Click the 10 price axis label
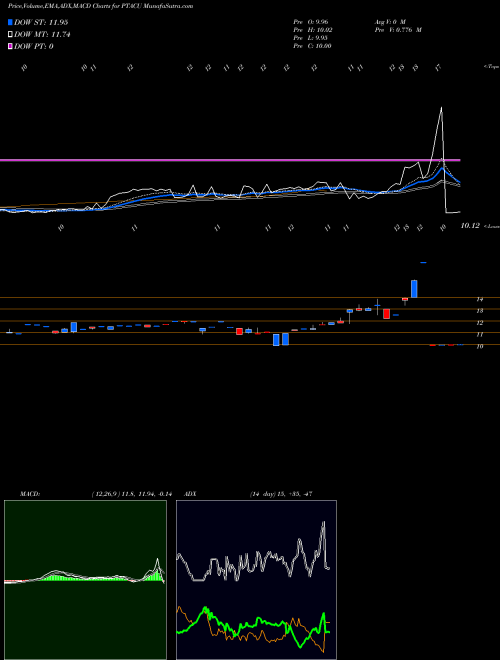This screenshot has height=660, width=500. pyautogui.click(x=479, y=346)
